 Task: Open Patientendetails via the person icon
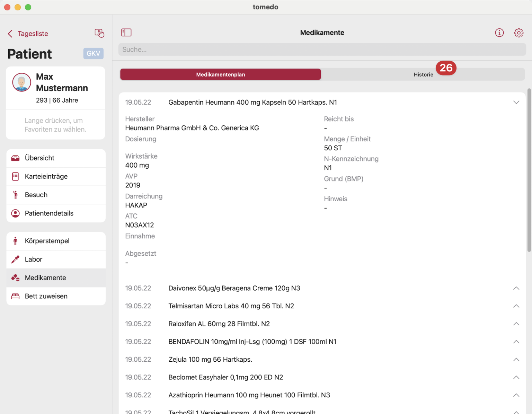pyautogui.click(x=15, y=213)
